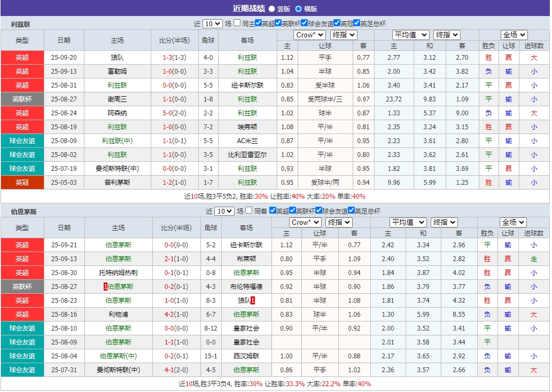This screenshot has height=392, width=552.
Task: Click the red card icon beside 伯恩茅斯
Action: coord(105,286)
